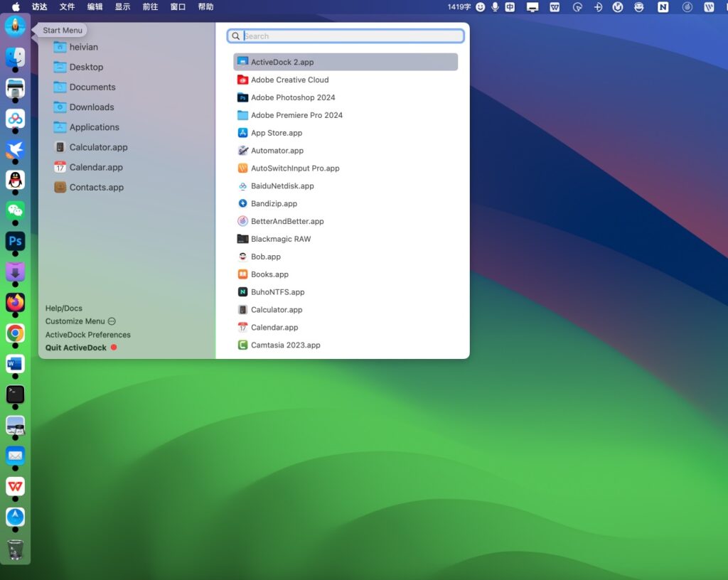Viewport: 728px width, 580px height.
Task: Launch Firefox from the dock
Action: [15, 302]
